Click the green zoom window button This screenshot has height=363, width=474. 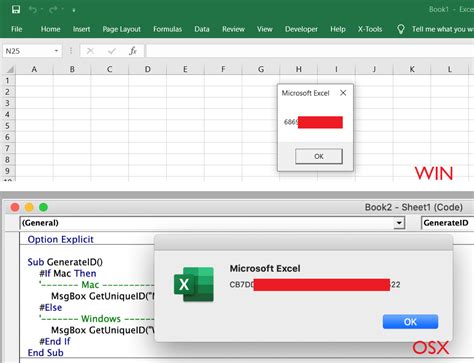(43, 207)
